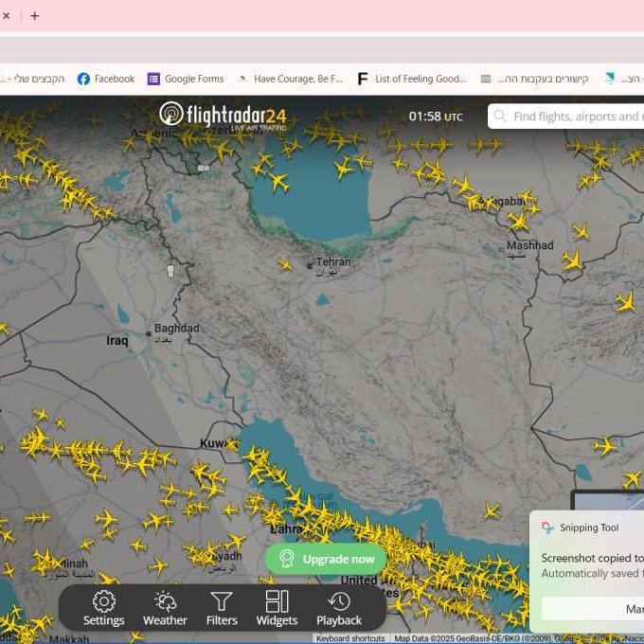Select the aircraft near Tehran
This screenshot has height=644, width=644.
coord(284,265)
